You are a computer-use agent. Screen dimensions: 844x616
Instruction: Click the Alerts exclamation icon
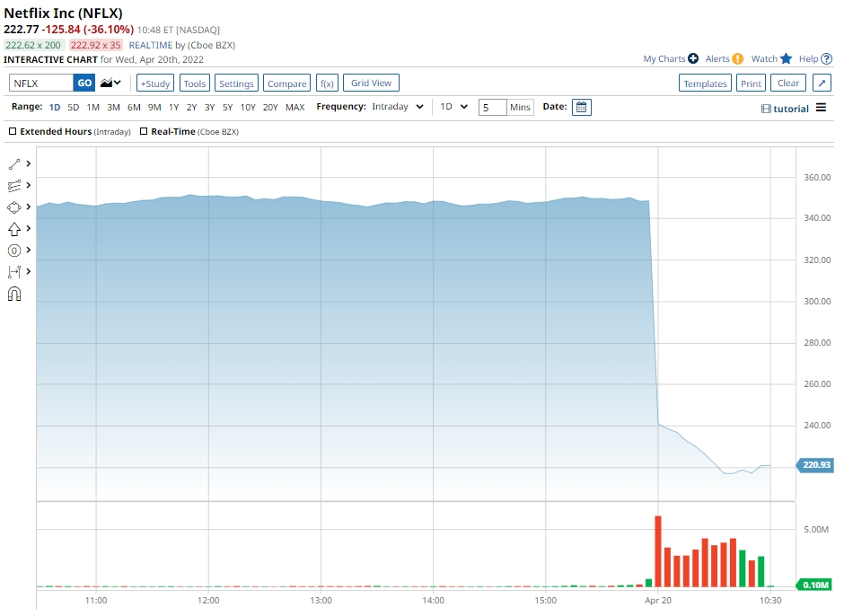(737, 58)
